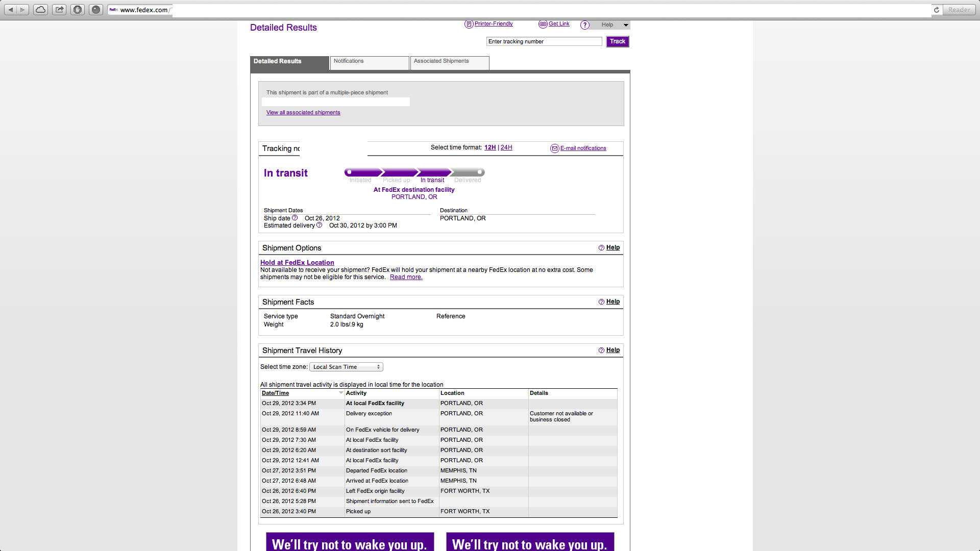This screenshot has width=980, height=551.
Task: Click the Share button in toolbar
Action: pos(60,10)
